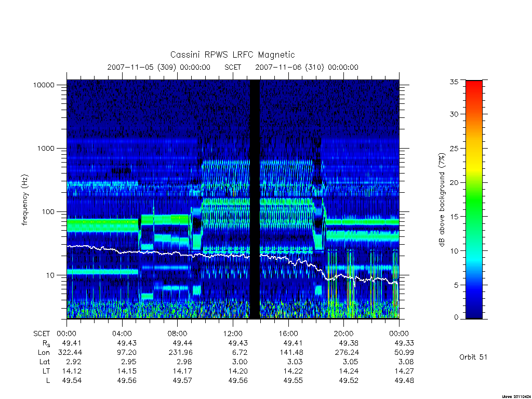The width and height of the screenshot is (532, 399).
Task: Click the latitude value '2.98'
Action: pyautogui.click(x=184, y=362)
